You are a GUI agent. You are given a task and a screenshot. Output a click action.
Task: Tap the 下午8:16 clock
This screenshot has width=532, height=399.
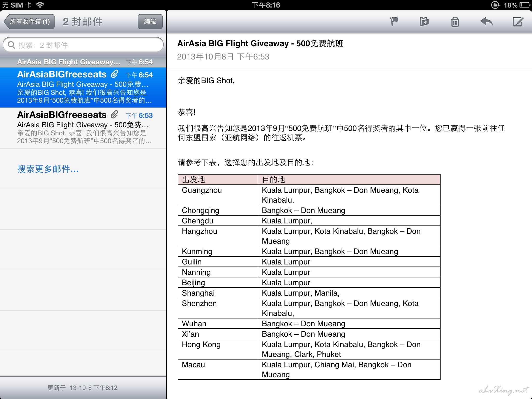tap(266, 5)
